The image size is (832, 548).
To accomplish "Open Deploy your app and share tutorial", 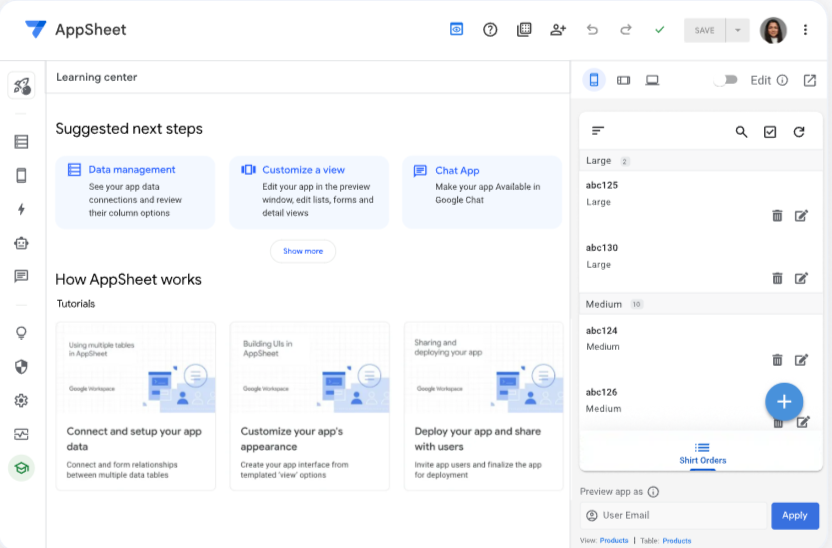I will click(x=484, y=406).
